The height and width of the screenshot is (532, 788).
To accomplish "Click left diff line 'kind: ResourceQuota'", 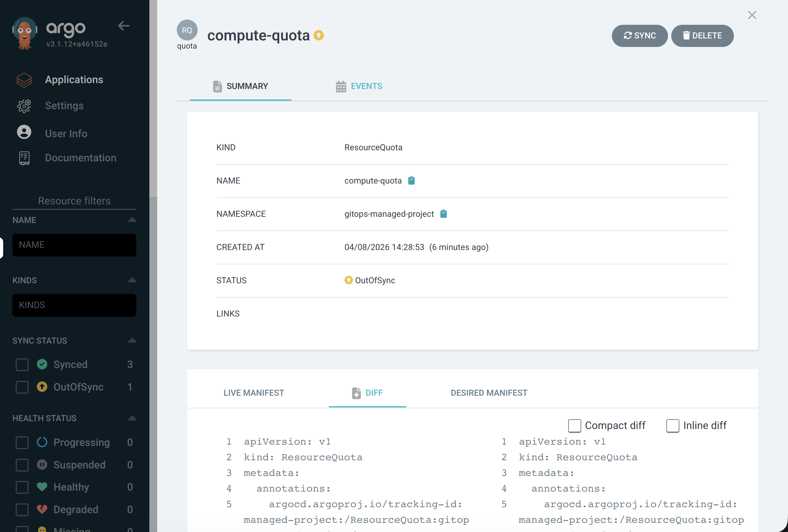I will [x=303, y=457].
